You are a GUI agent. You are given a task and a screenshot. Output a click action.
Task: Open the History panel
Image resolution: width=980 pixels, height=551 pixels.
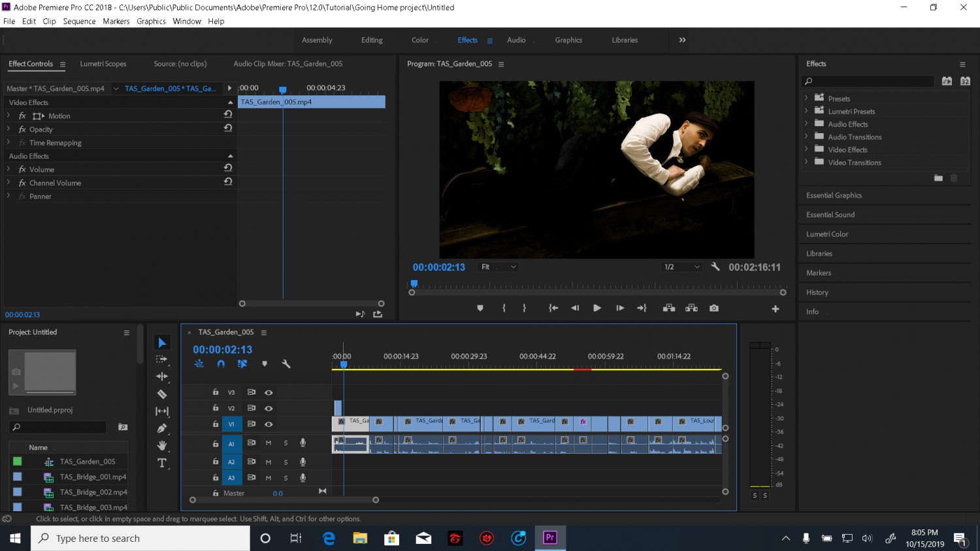coord(817,292)
